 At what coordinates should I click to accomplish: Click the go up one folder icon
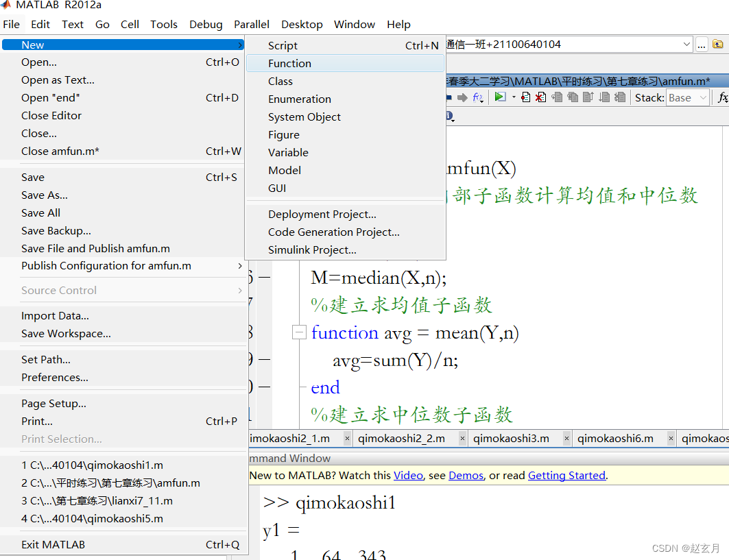[x=718, y=44]
